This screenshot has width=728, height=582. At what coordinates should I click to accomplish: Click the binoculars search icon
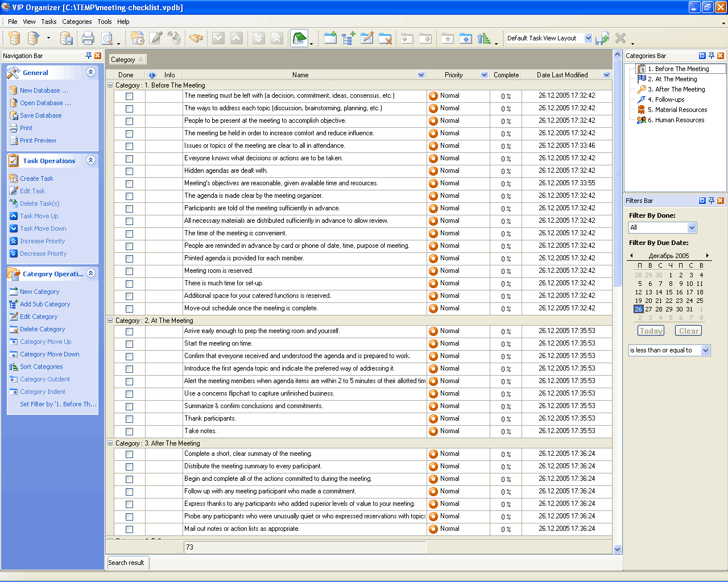pos(196,39)
